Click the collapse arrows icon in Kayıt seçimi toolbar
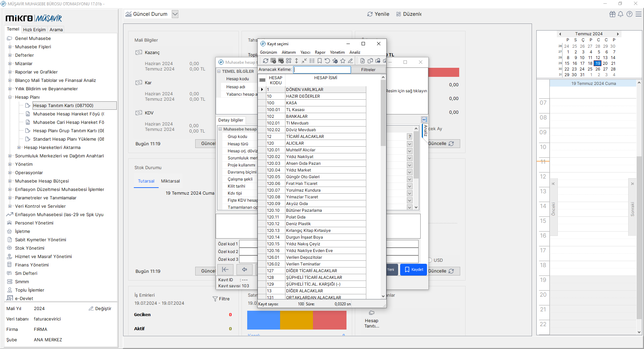 point(304,61)
